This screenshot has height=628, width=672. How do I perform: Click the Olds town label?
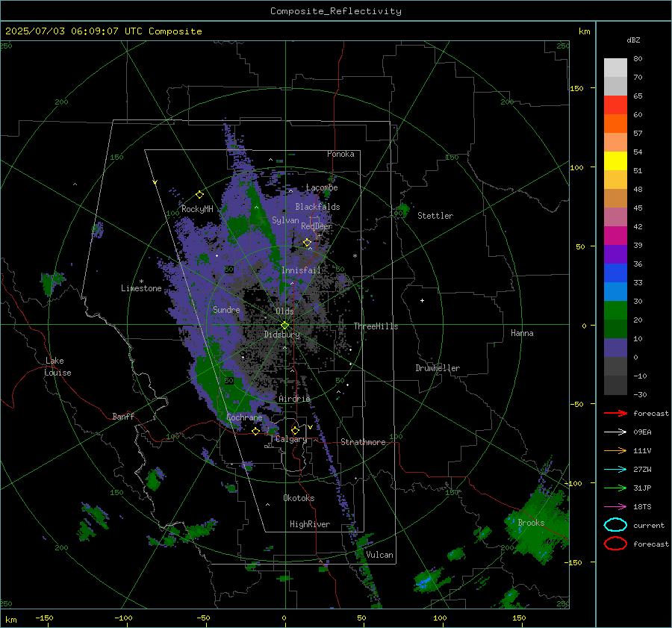point(284,311)
